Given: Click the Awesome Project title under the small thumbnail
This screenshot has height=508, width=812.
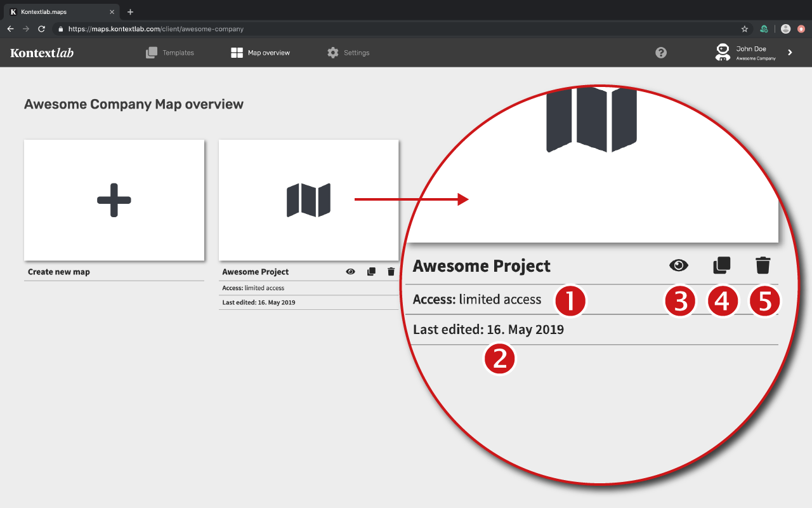Looking at the screenshot, I should pos(256,272).
